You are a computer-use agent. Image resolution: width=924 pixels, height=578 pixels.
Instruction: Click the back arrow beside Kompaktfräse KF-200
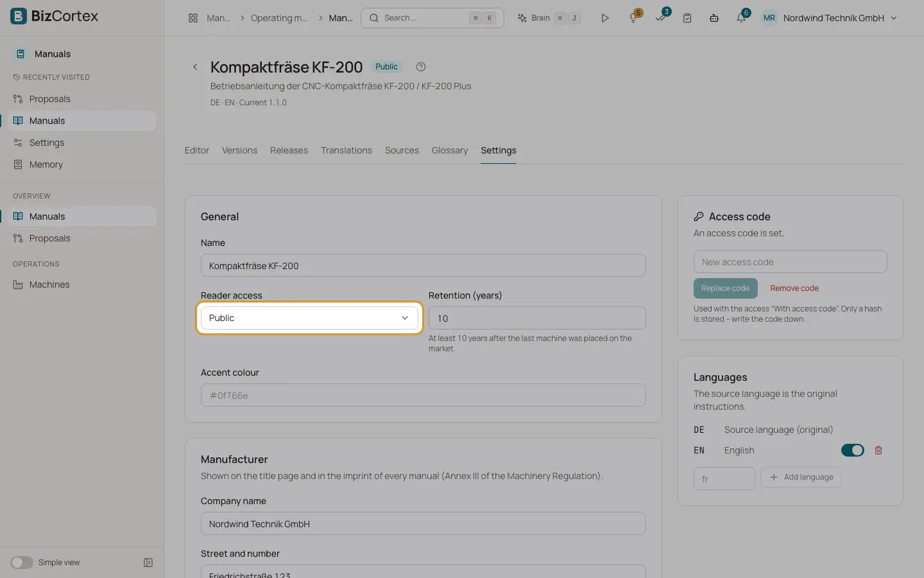[x=195, y=67]
